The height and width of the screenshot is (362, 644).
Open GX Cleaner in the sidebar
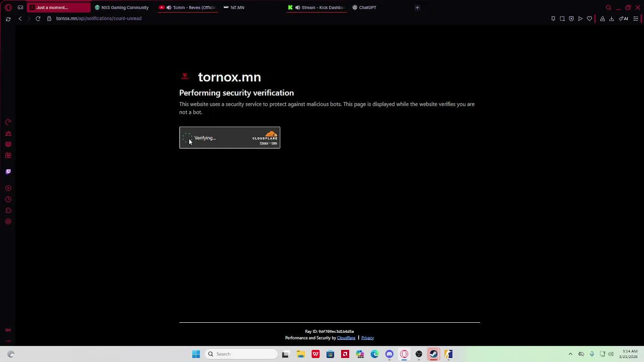coord(8,133)
